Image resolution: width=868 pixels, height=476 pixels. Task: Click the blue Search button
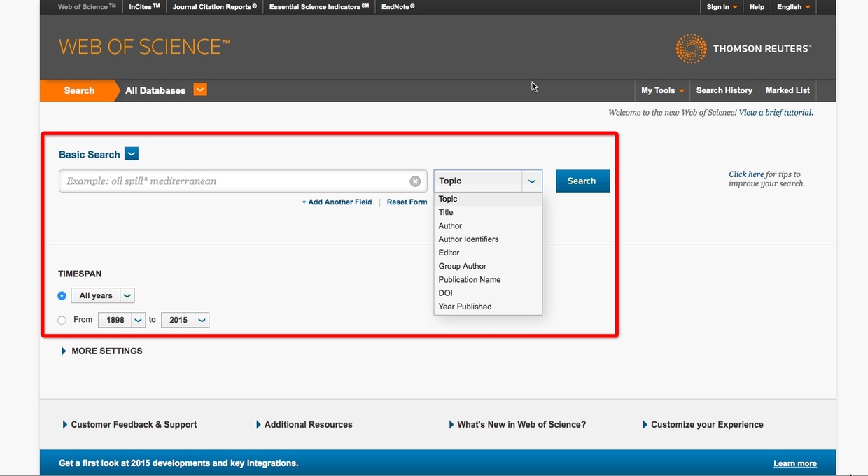(x=583, y=181)
